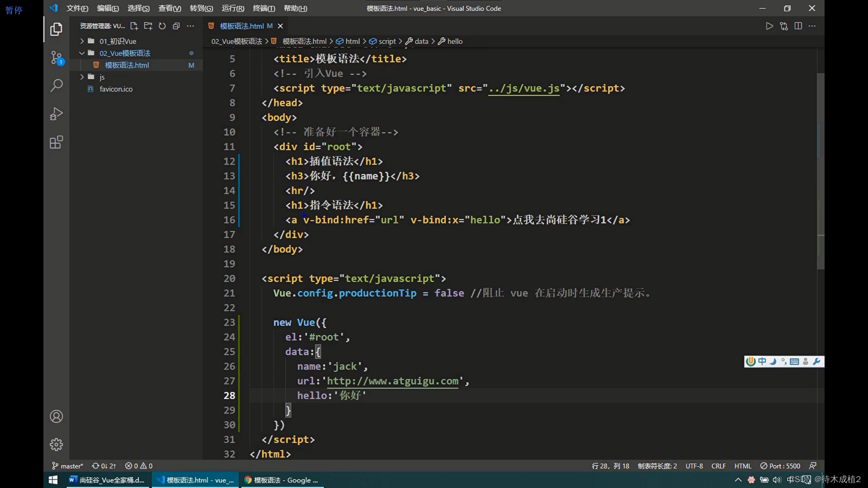Change UTF-8 file encoding
Image resolution: width=868 pixels, height=488 pixels.
[x=694, y=466]
